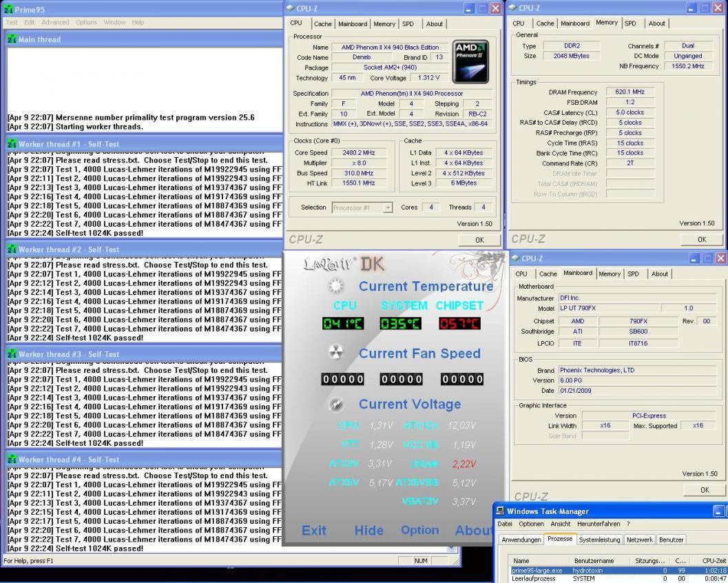The width and height of the screenshot is (728, 583).
Task: Click the fan icon beside Current Fan Speed
Action: pyautogui.click(x=335, y=353)
